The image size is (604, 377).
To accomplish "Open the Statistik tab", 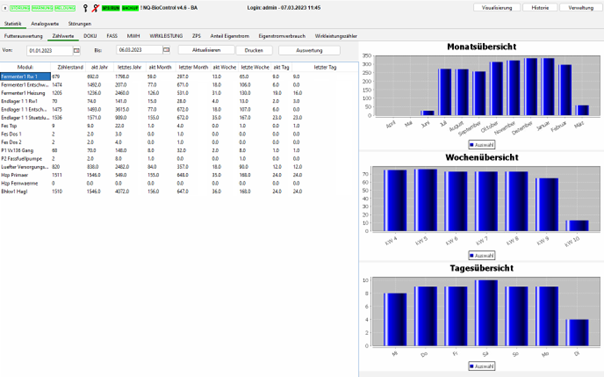I will 13,24.
